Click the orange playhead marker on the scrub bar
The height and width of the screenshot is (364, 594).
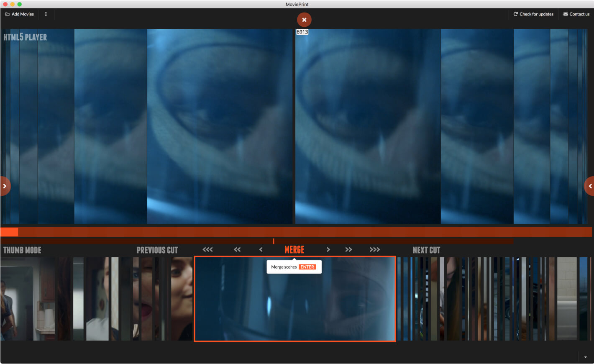coord(273,241)
